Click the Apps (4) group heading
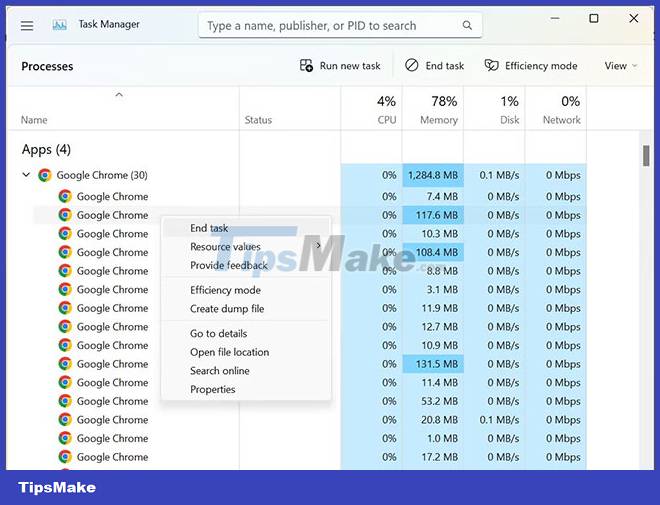 46,149
